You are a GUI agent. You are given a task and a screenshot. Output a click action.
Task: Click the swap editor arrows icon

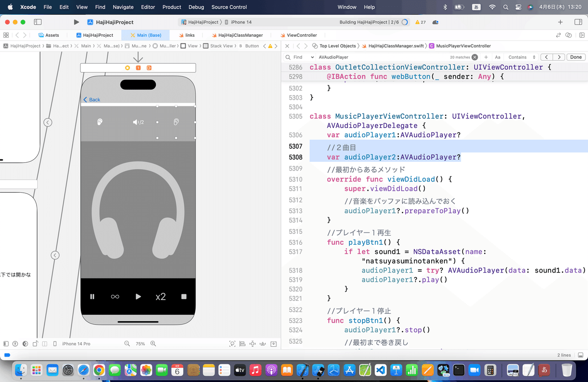(558, 35)
